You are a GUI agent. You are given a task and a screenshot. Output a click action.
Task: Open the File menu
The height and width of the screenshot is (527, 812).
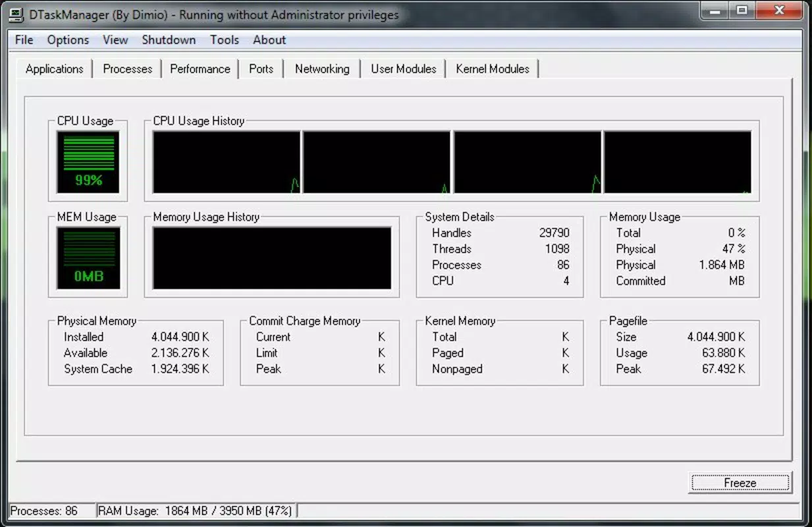24,40
